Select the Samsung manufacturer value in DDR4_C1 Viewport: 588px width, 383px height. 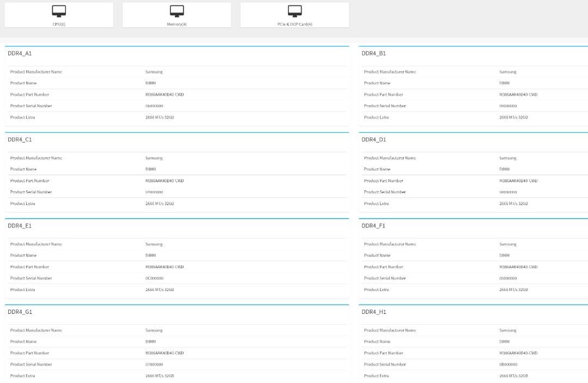[x=154, y=158]
